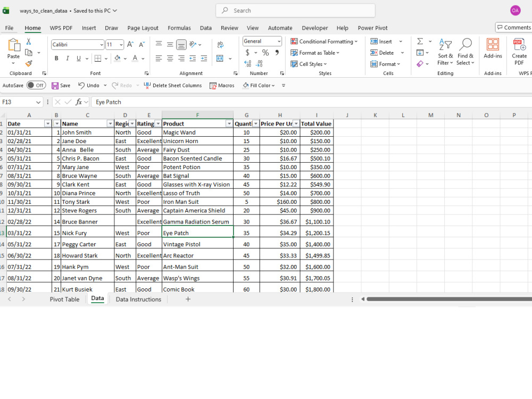Switch to Pivot Table sheet
The width and height of the screenshot is (532, 399).
(x=64, y=299)
